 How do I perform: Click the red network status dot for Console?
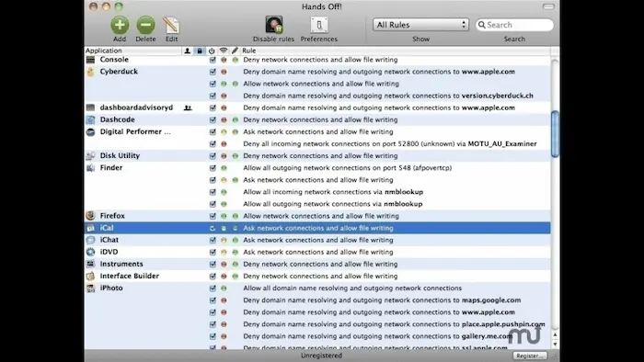pos(224,60)
